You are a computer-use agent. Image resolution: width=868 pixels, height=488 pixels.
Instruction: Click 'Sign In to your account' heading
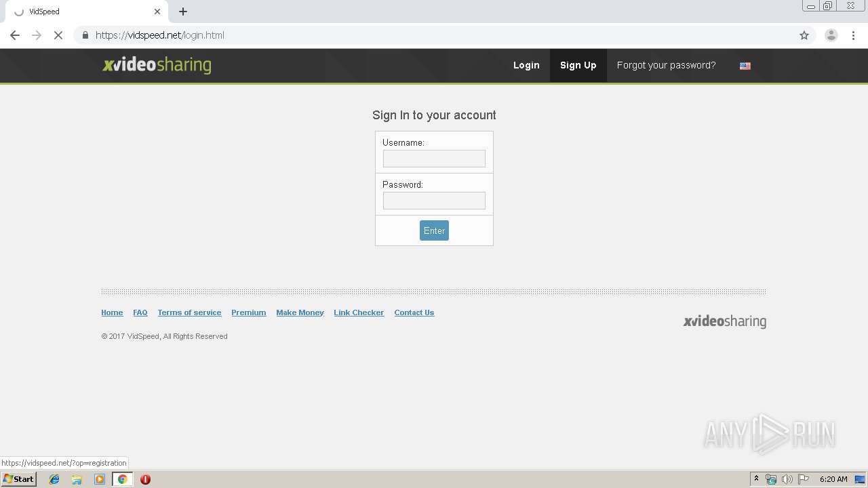[434, 115]
